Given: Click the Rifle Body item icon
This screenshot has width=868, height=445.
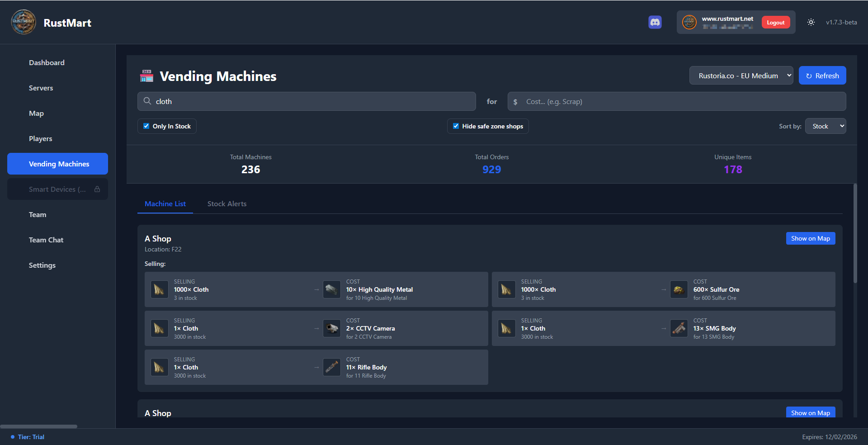Looking at the screenshot, I should pyautogui.click(x=332, y=367).
